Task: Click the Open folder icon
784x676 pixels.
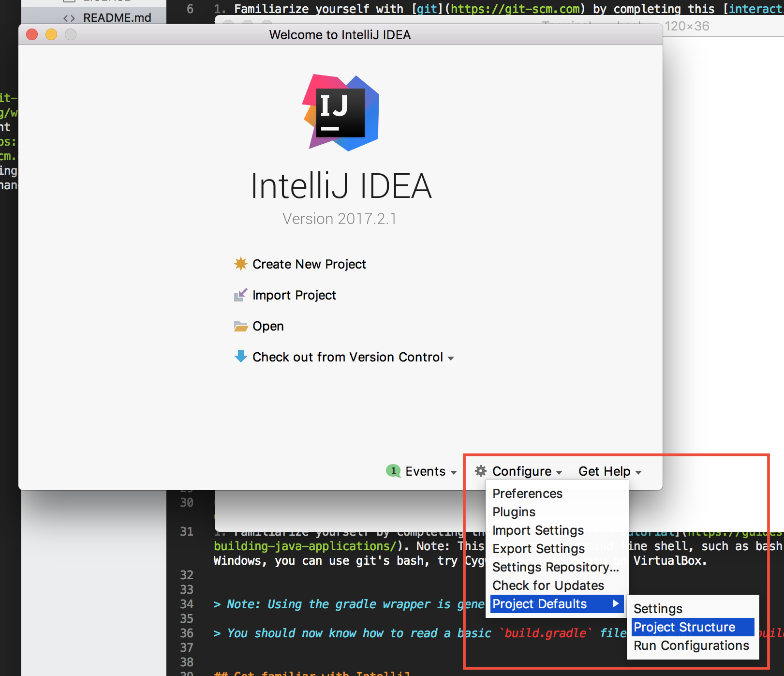Action: (240, 326)
